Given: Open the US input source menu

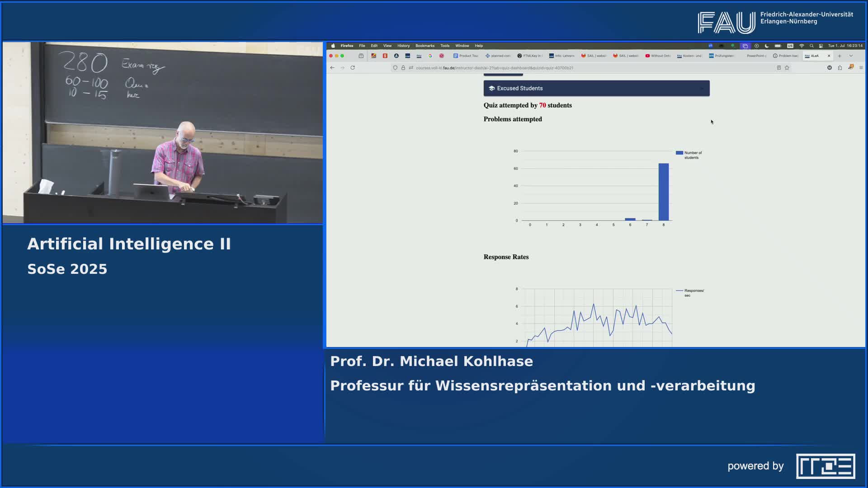Looking at the screenshot, I should coord(790,46).
